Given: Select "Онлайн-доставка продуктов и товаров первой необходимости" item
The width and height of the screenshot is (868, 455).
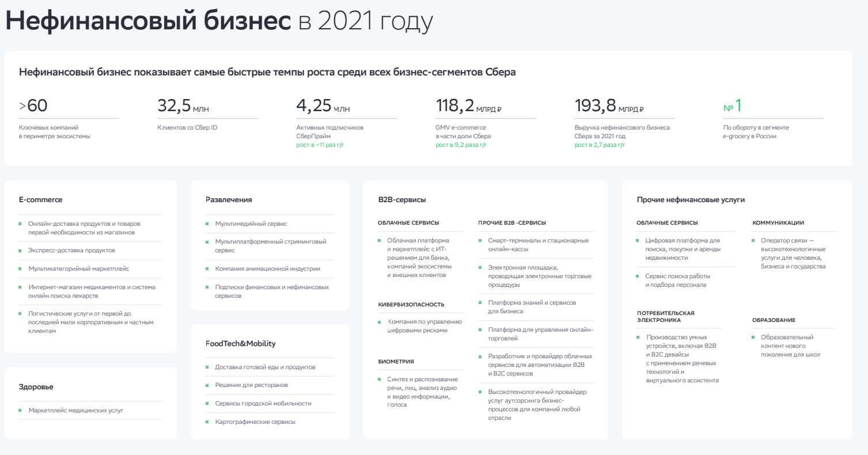Looking at the screenshot, I should pos(84,228).
